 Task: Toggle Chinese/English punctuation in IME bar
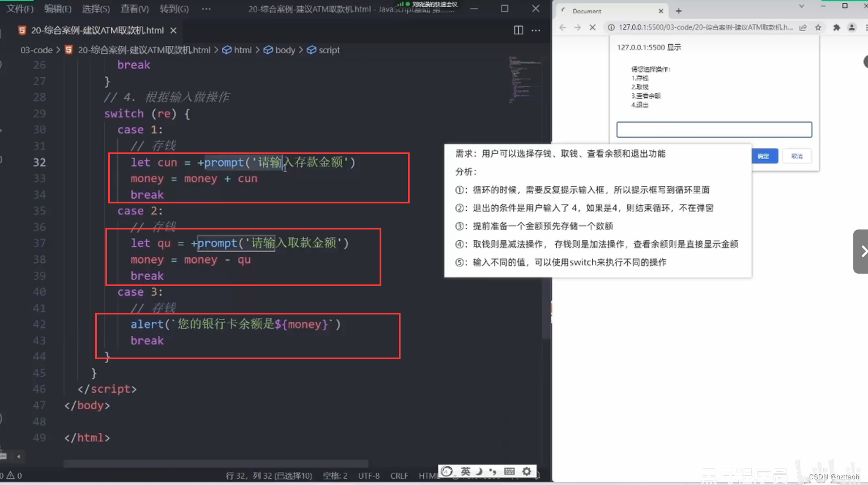(493, 471)
